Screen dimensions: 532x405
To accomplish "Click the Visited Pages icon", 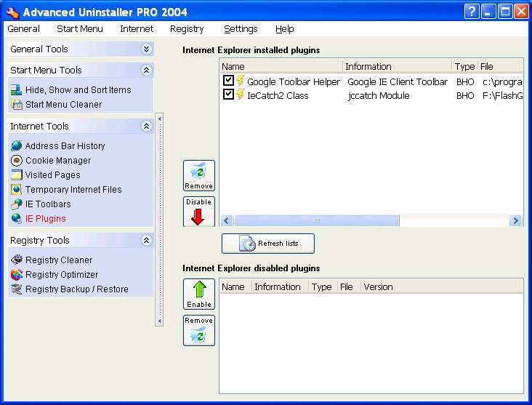I will click(x=17, y=175).
